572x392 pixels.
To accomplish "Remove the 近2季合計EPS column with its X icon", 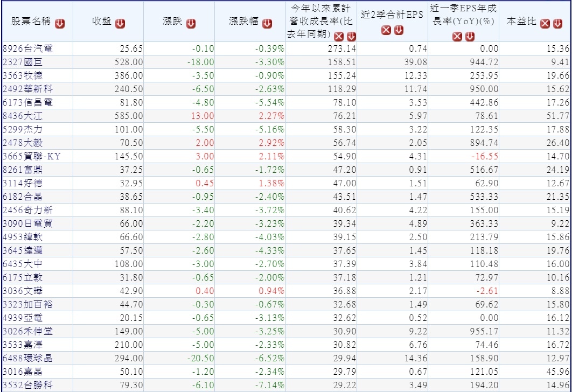I will 386,30.
